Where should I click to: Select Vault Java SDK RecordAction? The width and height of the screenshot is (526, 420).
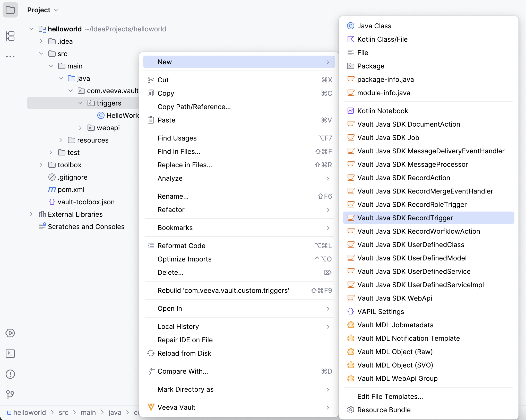click(x=428, y=178)
